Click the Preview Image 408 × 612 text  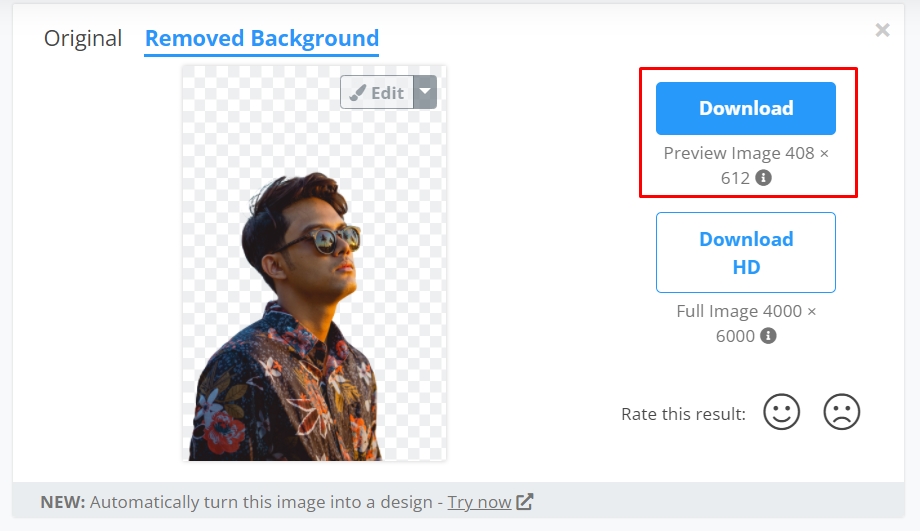pos(746,165)
